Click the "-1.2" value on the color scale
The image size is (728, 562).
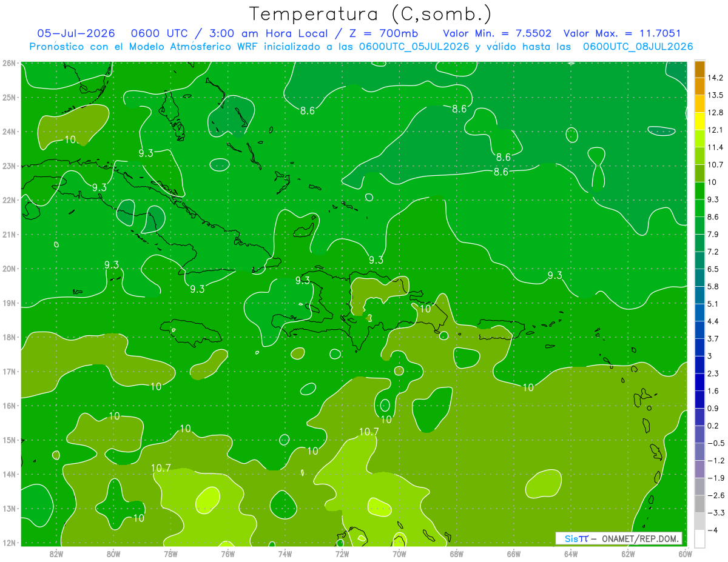pos(715,460)
